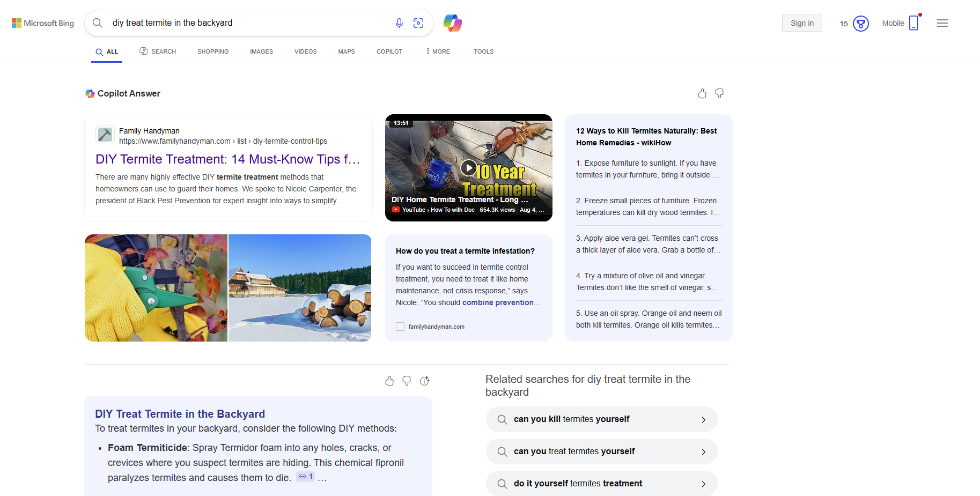Play the 10 Year Treatment video
Image resolution: width=980 pixels, height=496 pixels.
(x=469, y=168)
